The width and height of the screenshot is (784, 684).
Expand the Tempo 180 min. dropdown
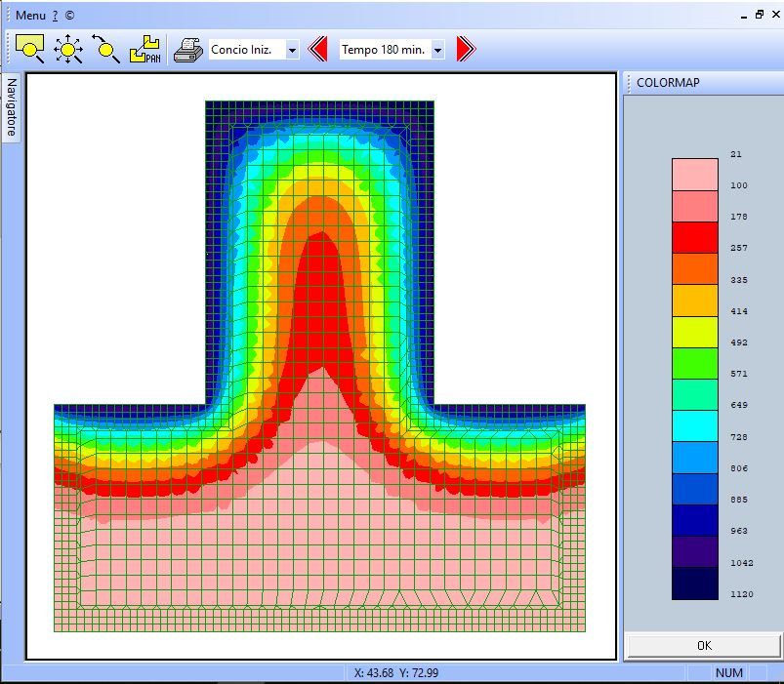[x=438, y=50]
